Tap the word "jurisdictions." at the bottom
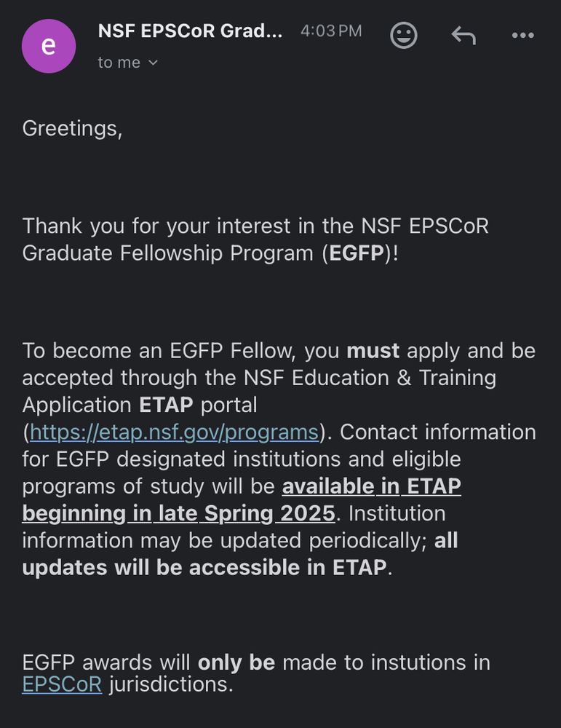This screenshot has height=728, width=561. pyautogui.click(x=171, y=685)
